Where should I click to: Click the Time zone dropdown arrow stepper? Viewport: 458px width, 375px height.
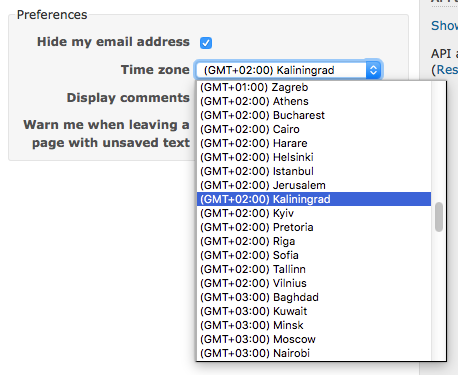pyautogui.click(x=373, y=70)
